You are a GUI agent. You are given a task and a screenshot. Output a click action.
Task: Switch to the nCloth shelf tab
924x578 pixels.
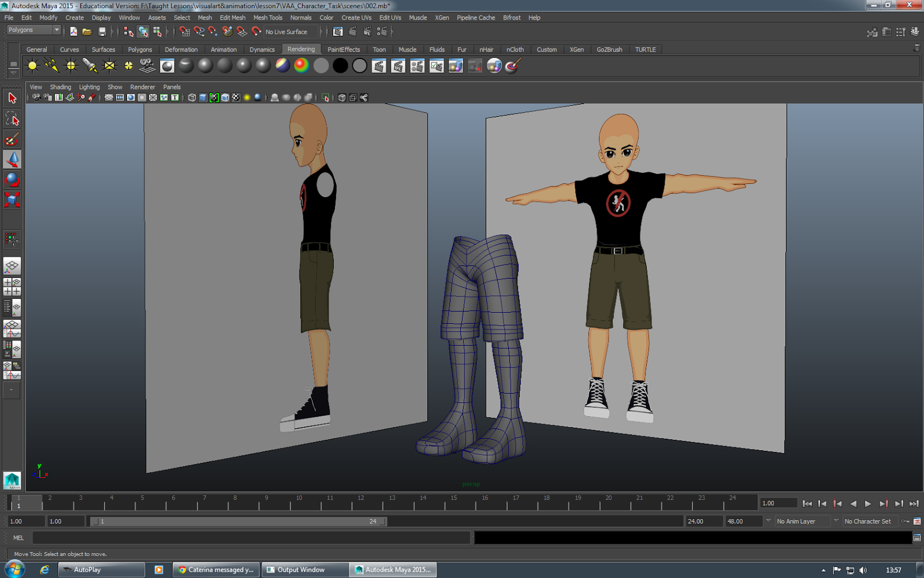pos(515,49)
